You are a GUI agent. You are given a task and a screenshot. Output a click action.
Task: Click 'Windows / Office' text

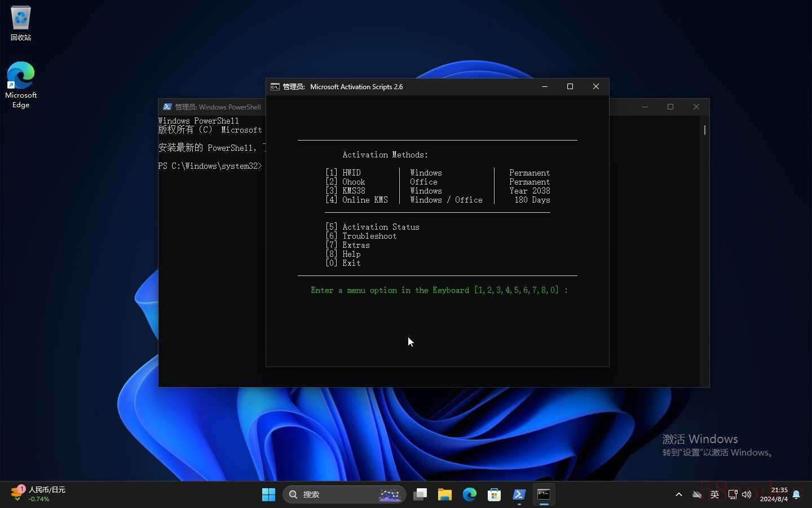(446, 200)
